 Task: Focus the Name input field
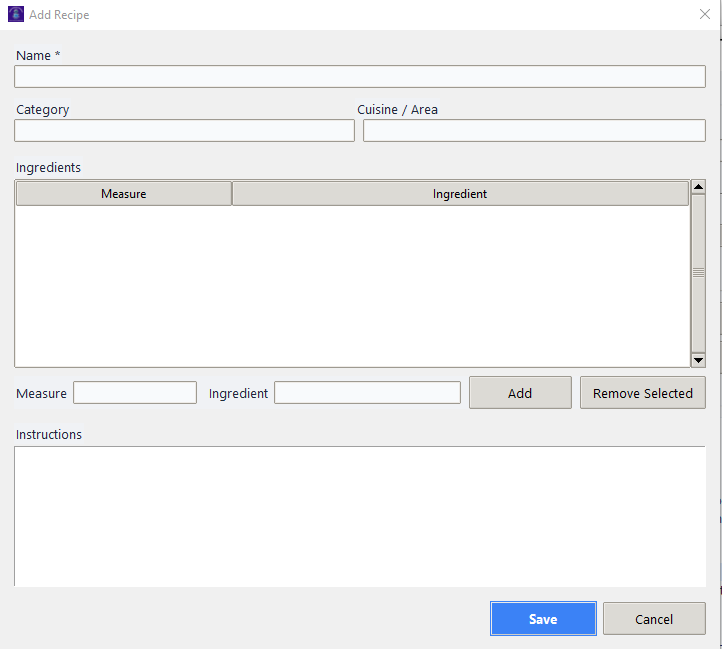(x=360, y=76)
